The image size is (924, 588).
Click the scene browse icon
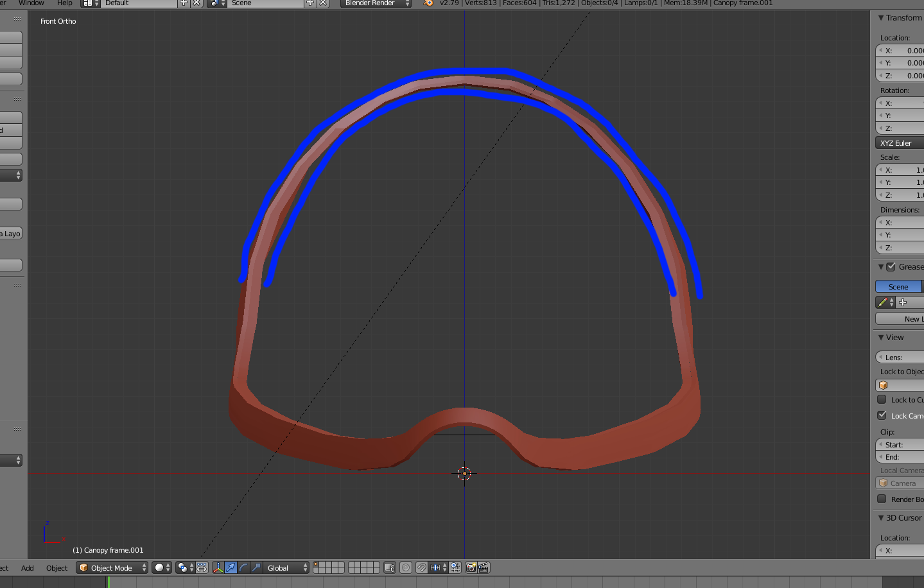click(217, 3)
